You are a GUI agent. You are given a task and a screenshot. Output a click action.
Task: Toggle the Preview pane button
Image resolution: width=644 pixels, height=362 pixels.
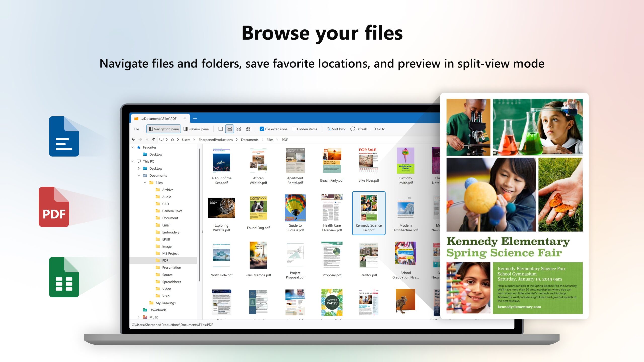[x=196, y=129]
